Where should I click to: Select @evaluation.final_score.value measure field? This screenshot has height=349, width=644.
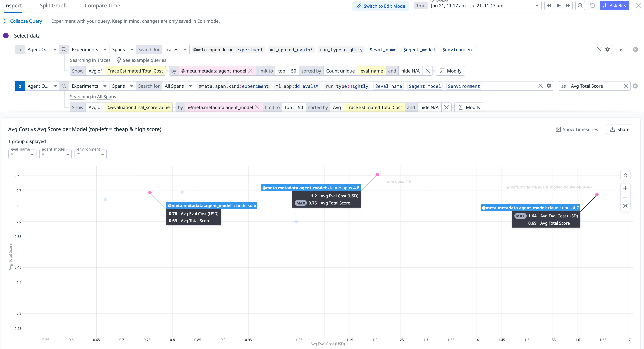139,108
